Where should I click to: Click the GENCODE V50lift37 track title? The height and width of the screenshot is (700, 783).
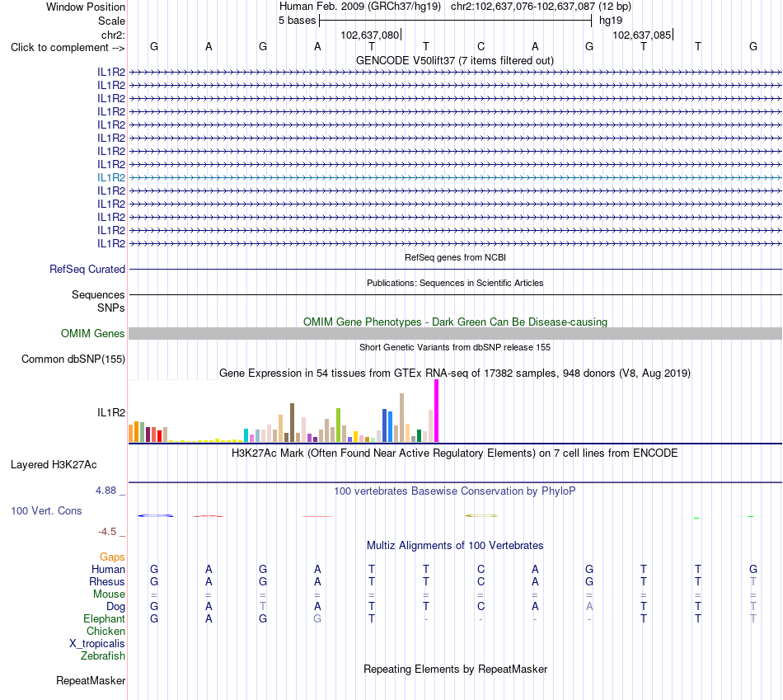(454, 60)
